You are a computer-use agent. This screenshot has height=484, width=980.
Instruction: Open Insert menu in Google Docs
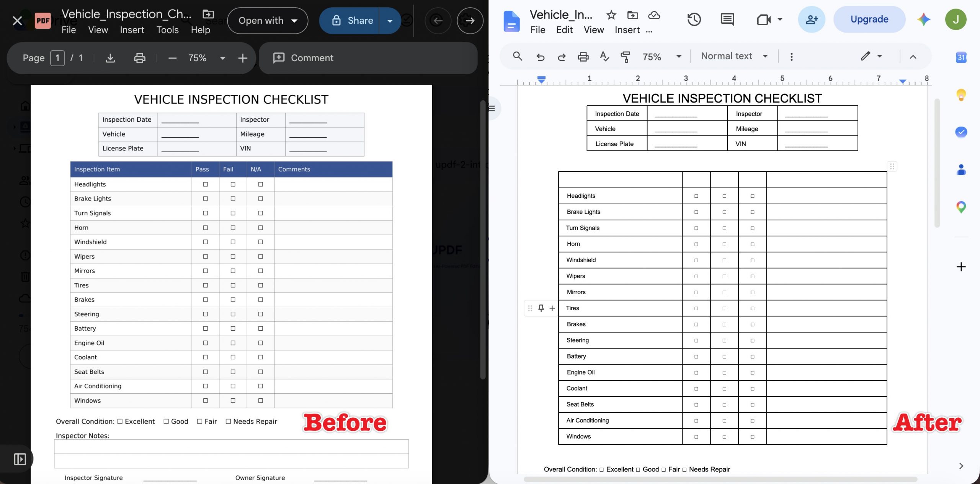pos(627,30)
